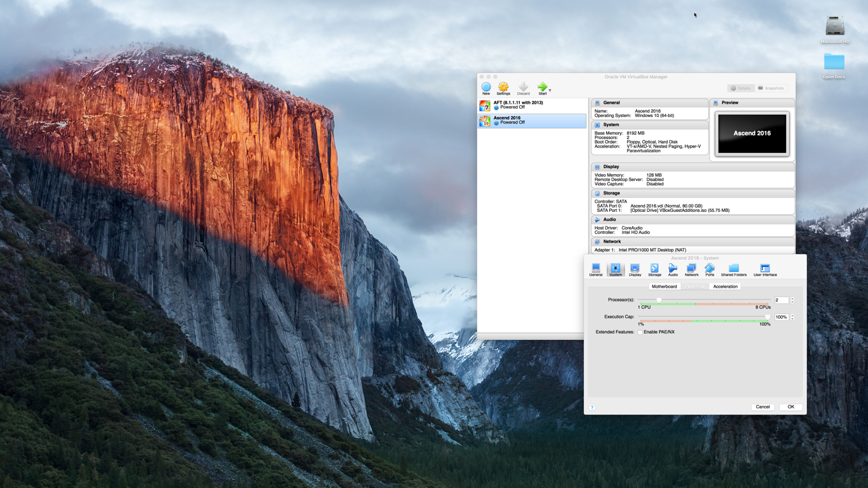Click the Ascend 2016 preview thumbnail
Image resolution: width=868 pixels, height=488 pixels.
[x=752, y=133]
